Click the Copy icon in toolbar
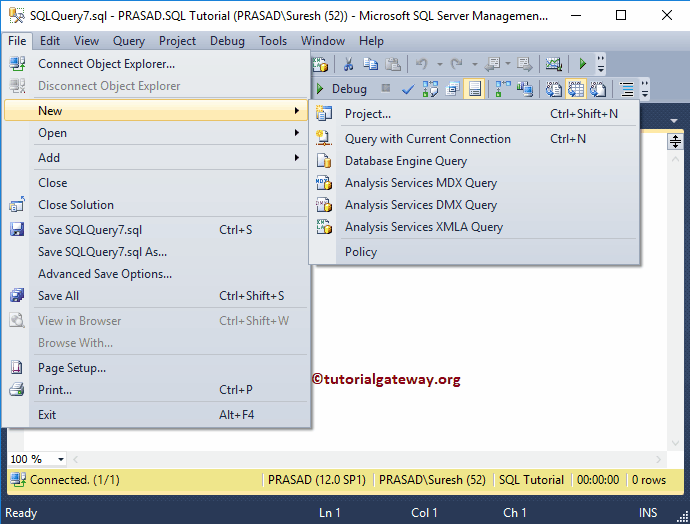Image resolution: width=690 pixels, height=524 pixels. pyautogui.click(x=370, y=64)
